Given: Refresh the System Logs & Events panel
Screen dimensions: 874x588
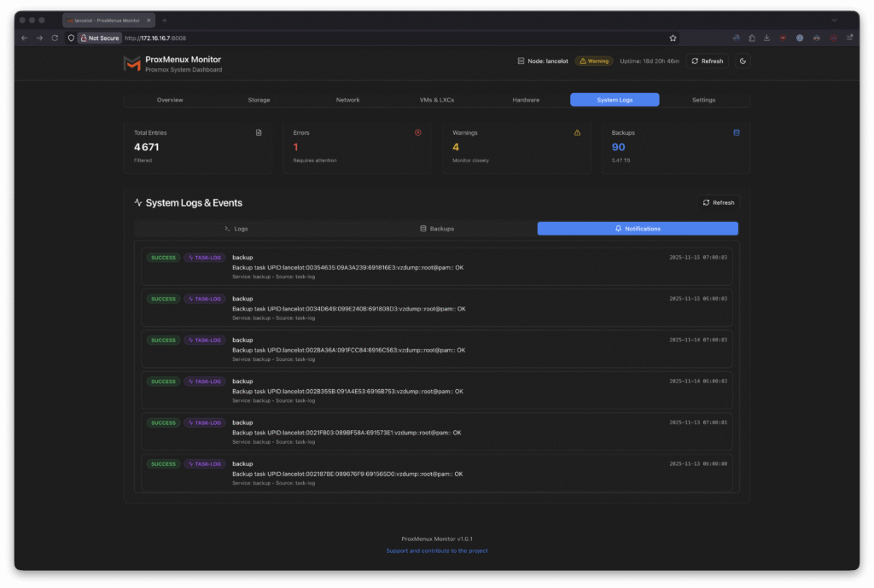Looking at the screenshot, I should click(718, 202).
